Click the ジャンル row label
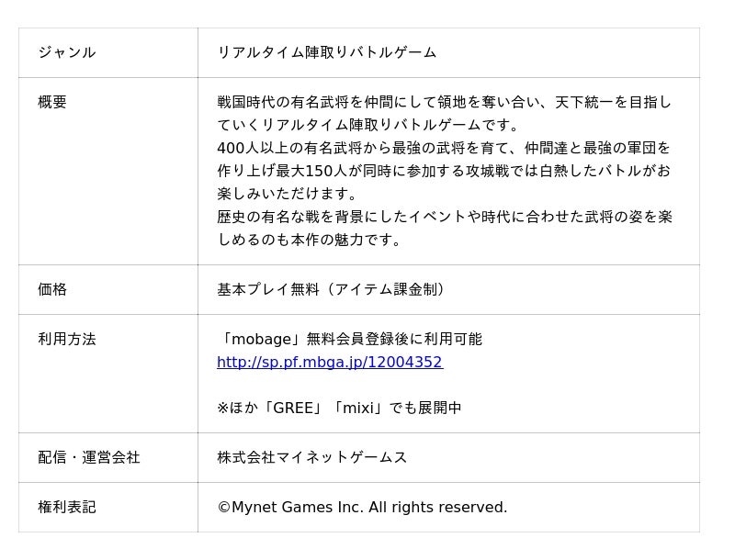The height and width of the screenshot is (560, 735). pyautogui.click(x=66, y=52)
